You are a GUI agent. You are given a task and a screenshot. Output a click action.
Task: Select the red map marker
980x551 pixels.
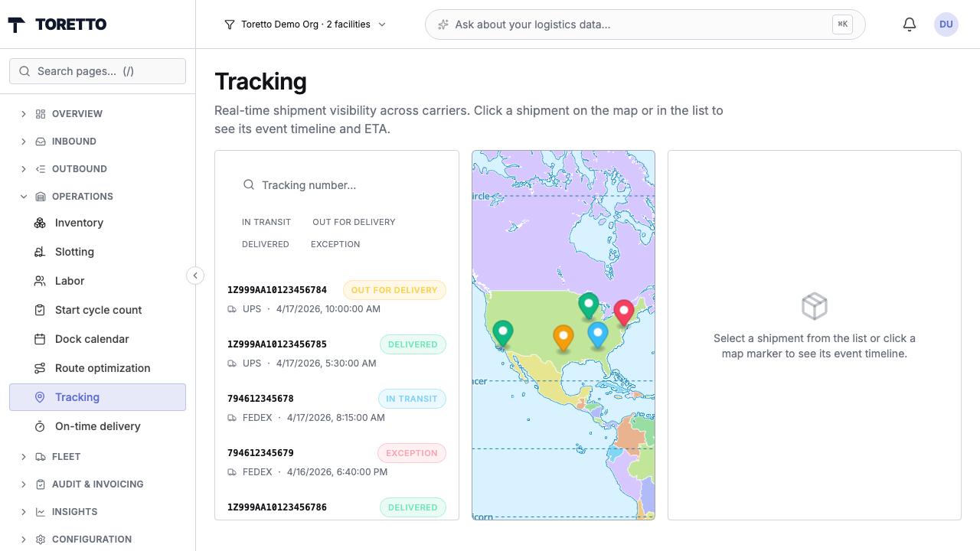[624, 312]
